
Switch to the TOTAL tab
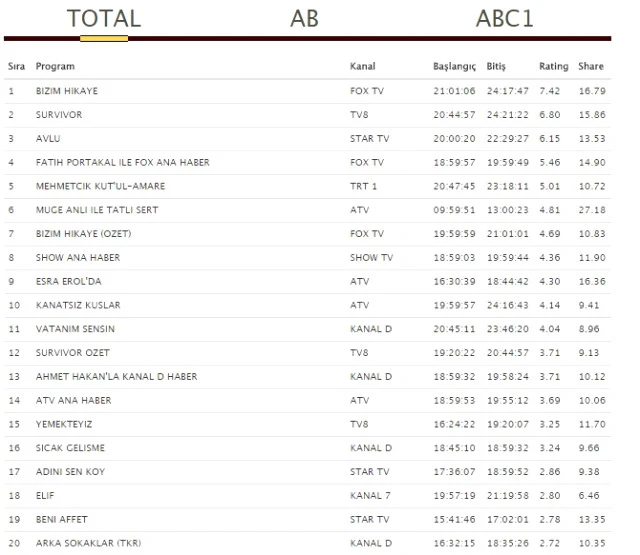[104, 18]
